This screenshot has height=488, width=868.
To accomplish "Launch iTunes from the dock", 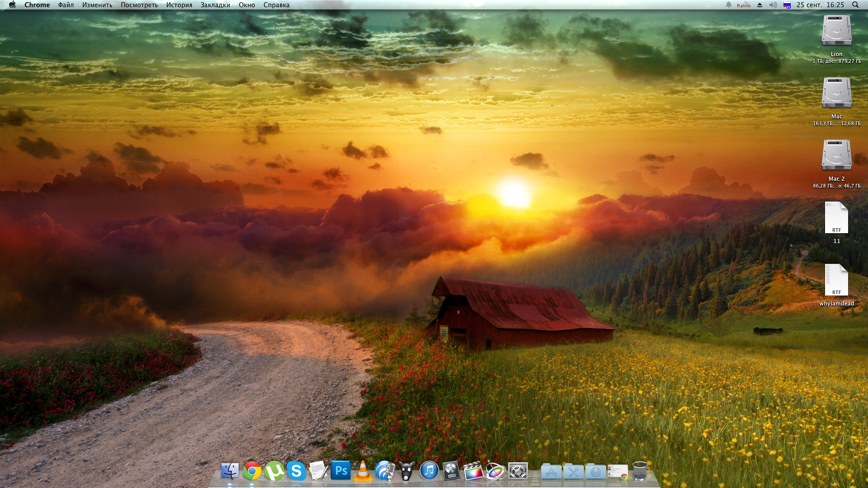I will pyautogui.click(x=429, y=471).
